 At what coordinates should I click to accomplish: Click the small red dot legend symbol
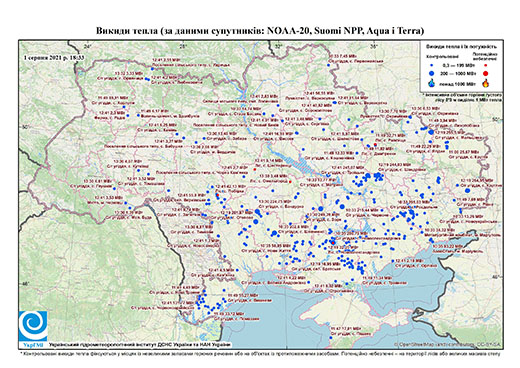click(485, 65)
